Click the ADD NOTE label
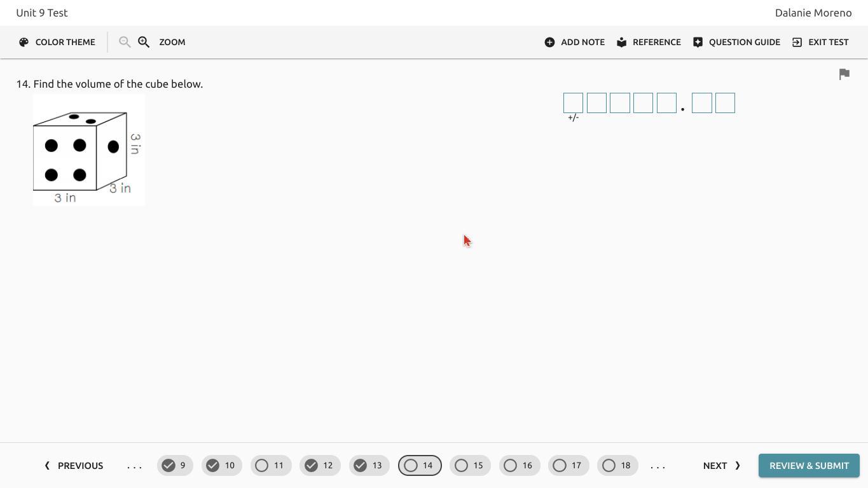The width and height of the screenshot is (868, 488). pos(582,42)
